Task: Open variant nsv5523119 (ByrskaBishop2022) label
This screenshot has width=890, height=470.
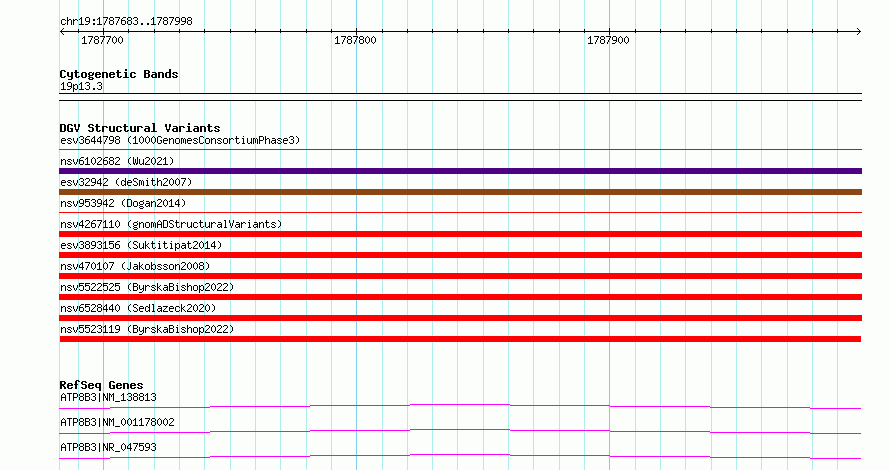Action: [147, 329]
